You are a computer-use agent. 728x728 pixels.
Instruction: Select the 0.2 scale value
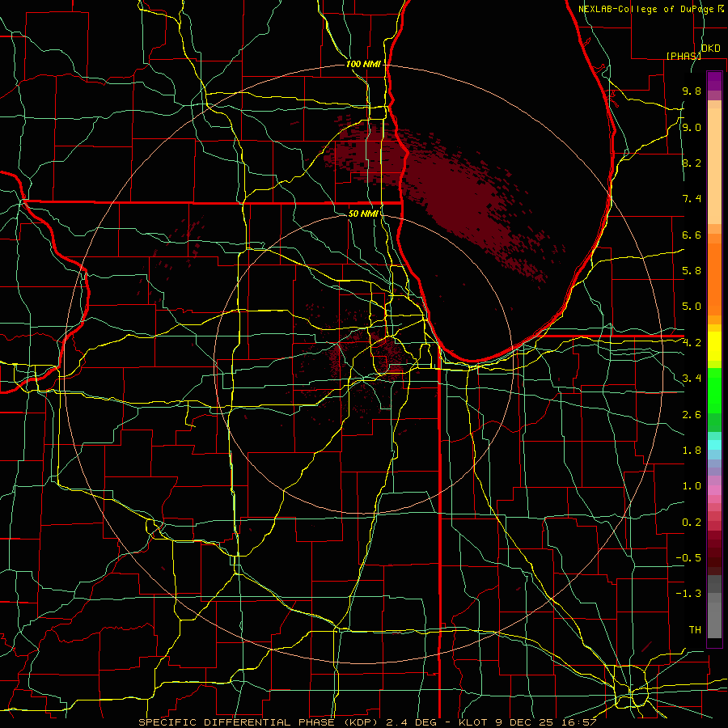coord(692,523)
